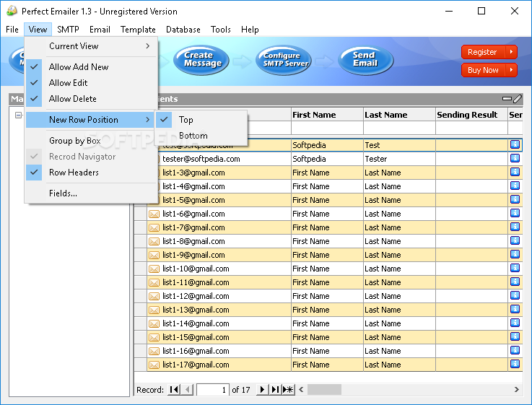The height and width of the screenshot is (405, 532).
Task: Click the blue info icon in list1-9 row
Action: (515, 254)
